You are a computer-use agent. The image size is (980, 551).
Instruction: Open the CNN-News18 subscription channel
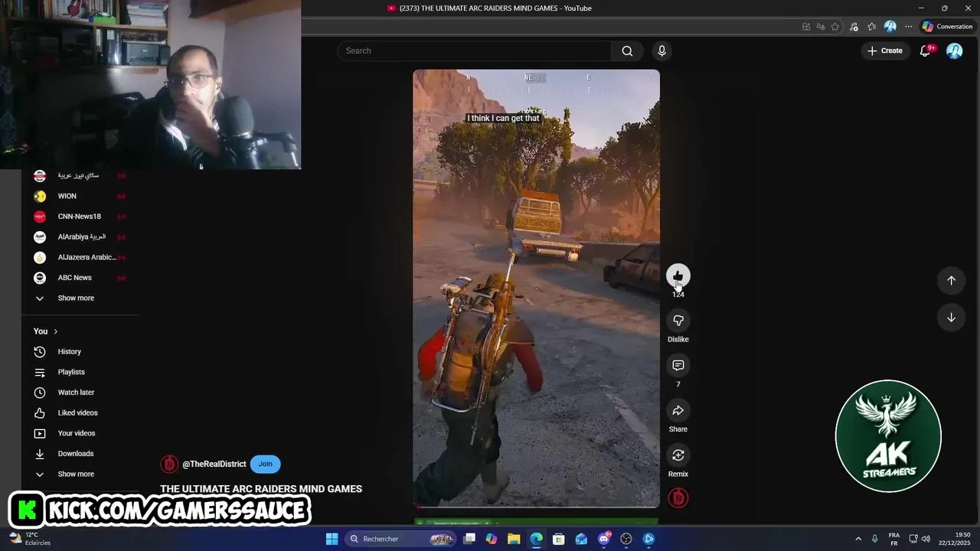coord(80,217)
